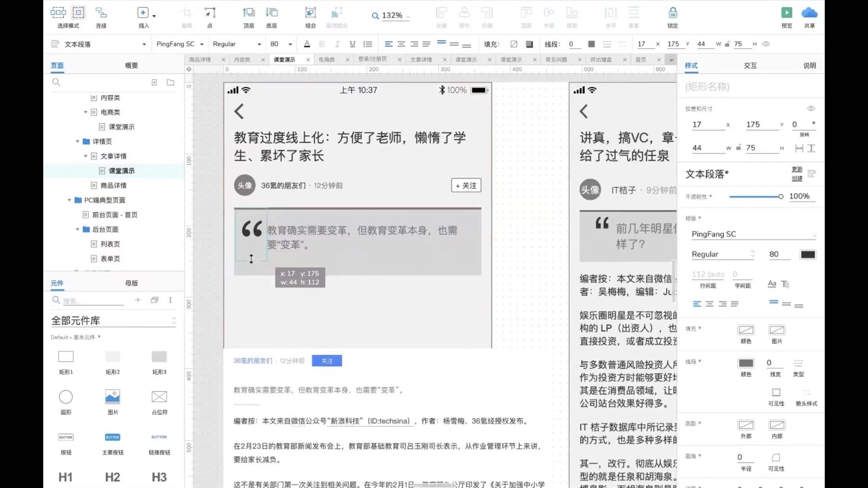Open the PingFang SC font dropdown in toolbar
The height and width of the screenshot is (488, 868).
180,44
